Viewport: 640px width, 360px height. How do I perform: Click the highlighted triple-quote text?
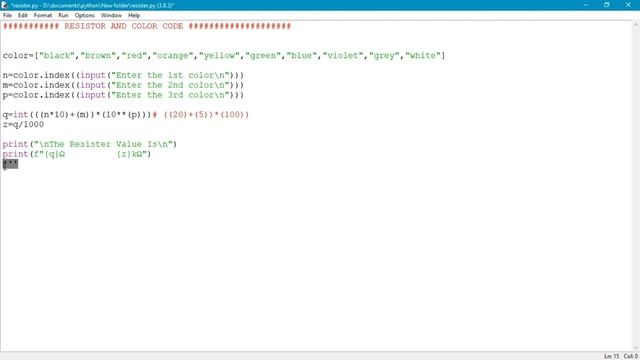point(10,164)
